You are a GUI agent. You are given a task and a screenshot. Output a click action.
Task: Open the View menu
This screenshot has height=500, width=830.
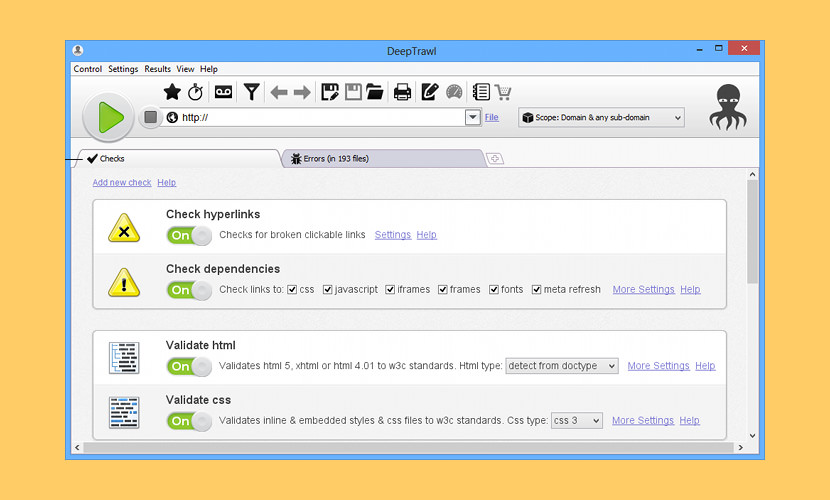click(185, 69)
